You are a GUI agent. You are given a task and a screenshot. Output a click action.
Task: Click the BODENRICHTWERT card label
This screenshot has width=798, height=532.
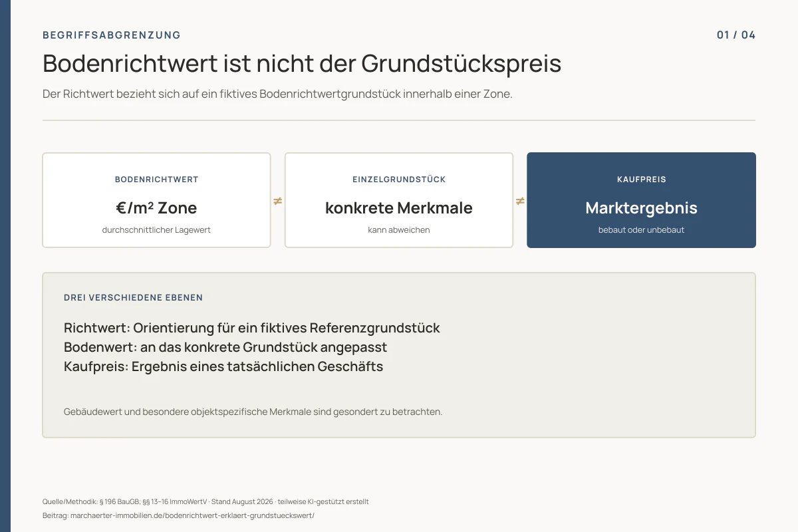[157, 180]
